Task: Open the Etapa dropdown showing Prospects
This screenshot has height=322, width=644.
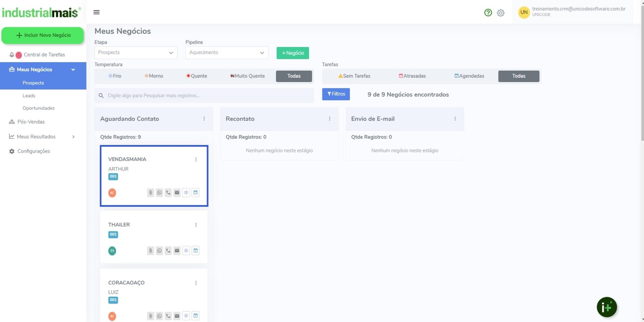Action: 136,53
